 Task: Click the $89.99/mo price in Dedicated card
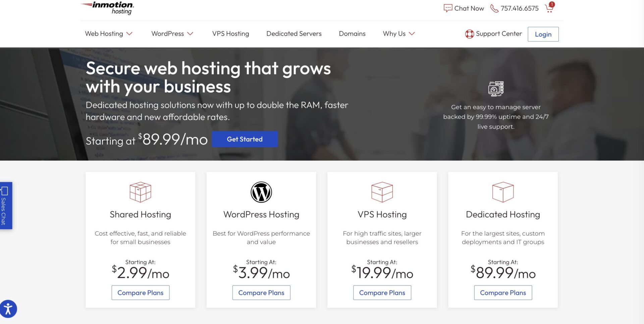click(503, 272)
